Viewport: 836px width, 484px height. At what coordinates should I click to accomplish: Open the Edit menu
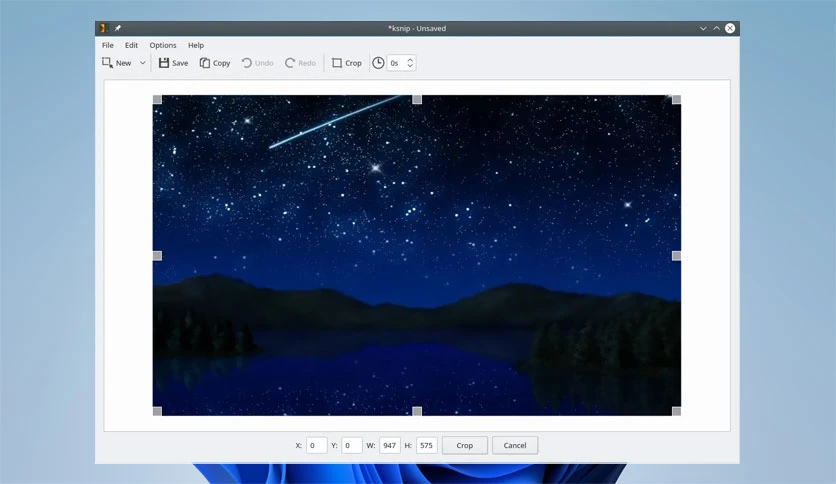click(x=131, y=45)
